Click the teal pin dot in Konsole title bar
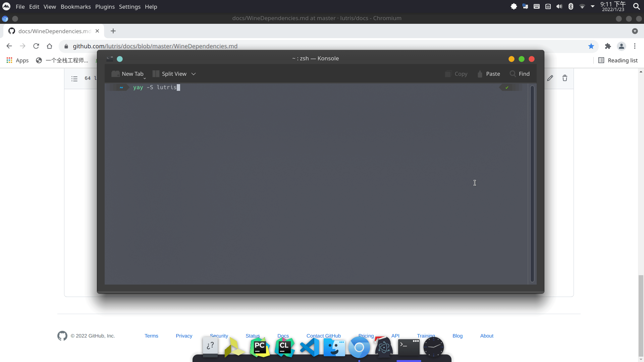The width and height of the screenshot is (644, 362). point(120,59)
